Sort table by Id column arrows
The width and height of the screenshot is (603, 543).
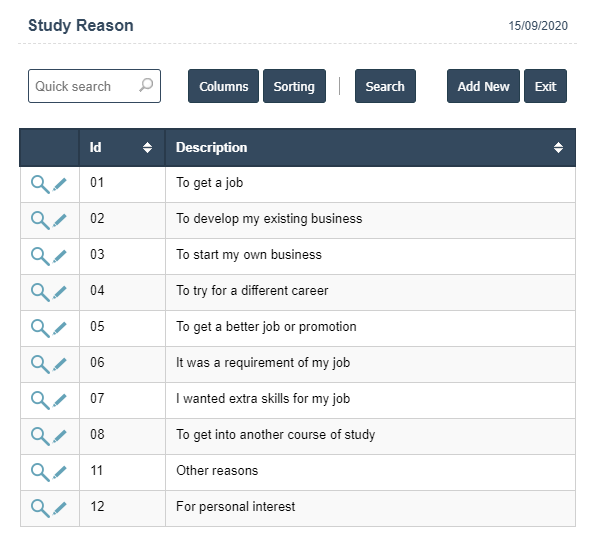[x=147, y=148]
